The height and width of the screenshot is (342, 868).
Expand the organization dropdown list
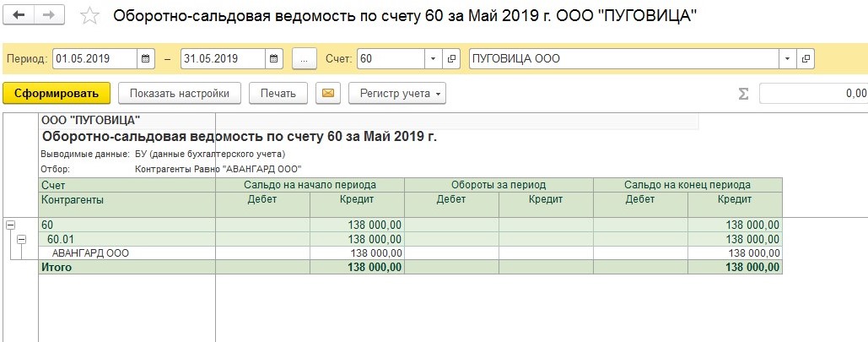(x=787, y=59)
